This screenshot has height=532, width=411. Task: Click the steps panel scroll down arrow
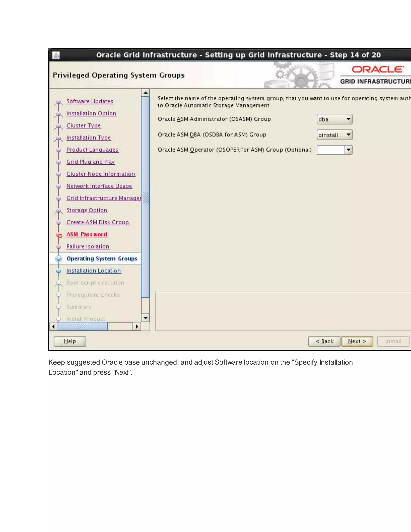pyautogui.click(x=145, y=318)
